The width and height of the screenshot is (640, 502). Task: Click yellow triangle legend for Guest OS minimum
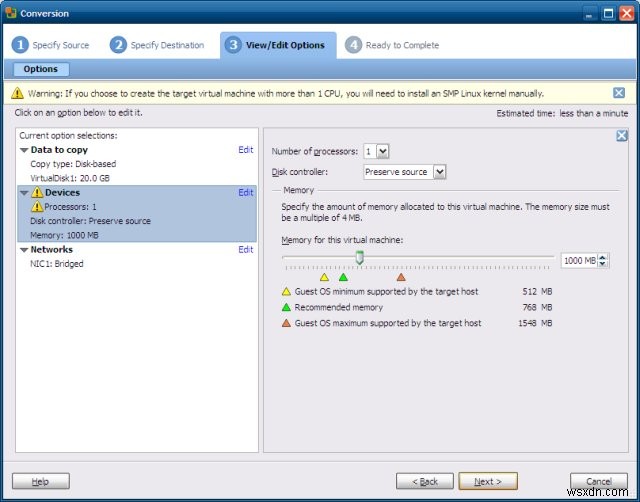286,291
